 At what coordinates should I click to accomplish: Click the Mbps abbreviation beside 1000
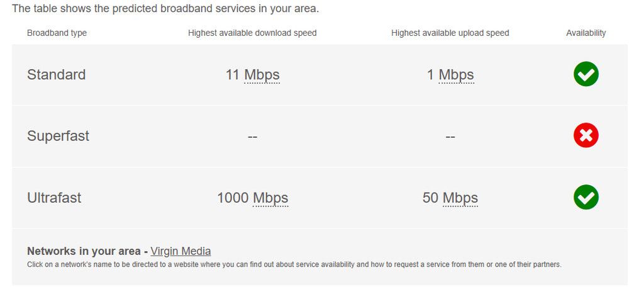tap(270, 198)
